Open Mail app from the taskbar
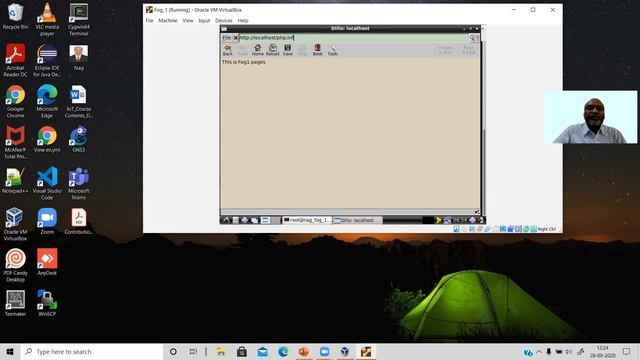Viewport: 640px width, 360px height. click(x=262, y=351)
